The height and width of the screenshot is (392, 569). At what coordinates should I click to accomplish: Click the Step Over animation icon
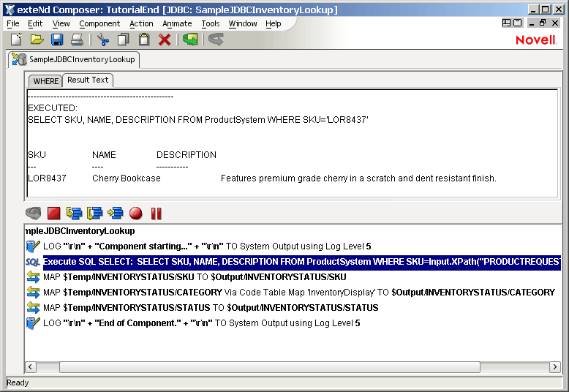(x=95, y=214)
